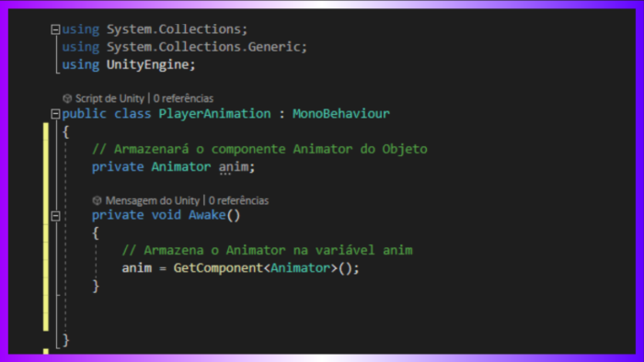The width and height of the screenshot is (644, 362).
Task: Click the Unity cube icon beside Script de Unity
Action: point(67,98)
